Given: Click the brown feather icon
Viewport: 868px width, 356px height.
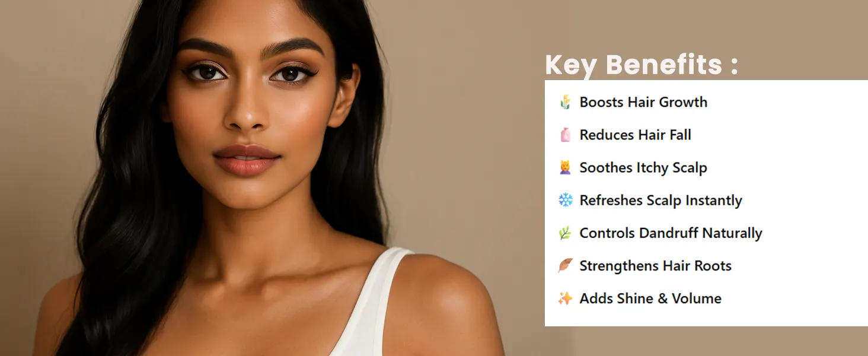Looking at the screenshot, I should tap(565, 266).
